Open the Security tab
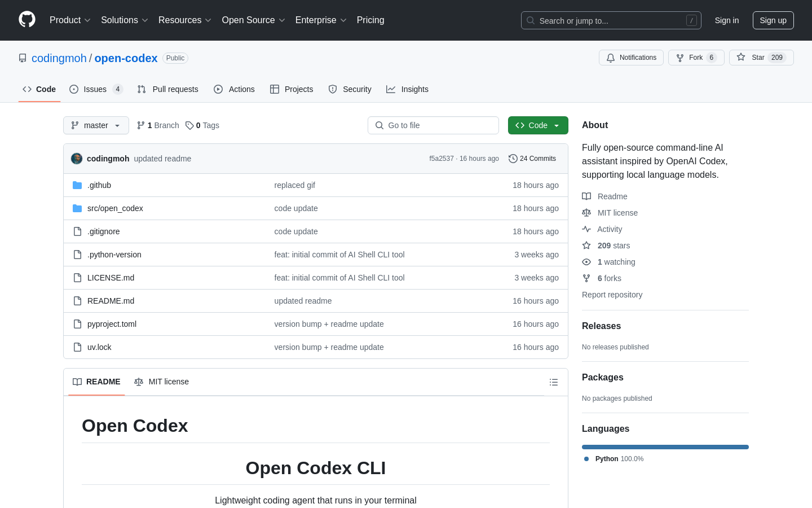 350,89
